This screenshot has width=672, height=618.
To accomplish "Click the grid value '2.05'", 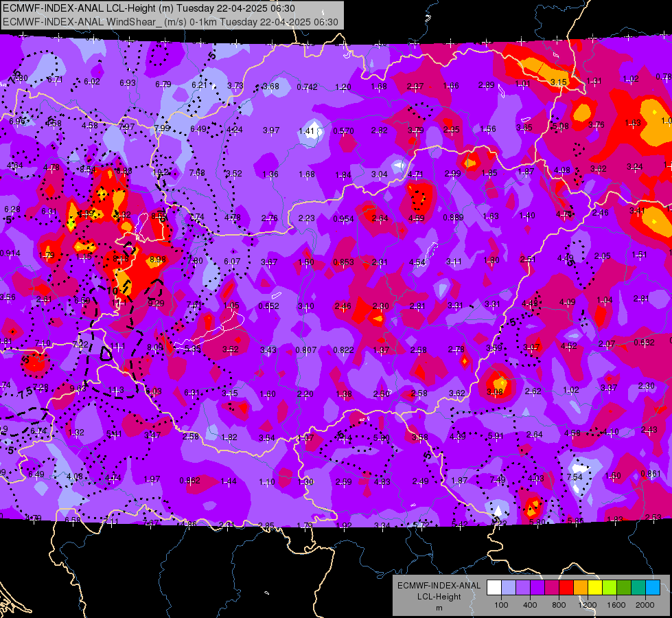I will 602,256.
